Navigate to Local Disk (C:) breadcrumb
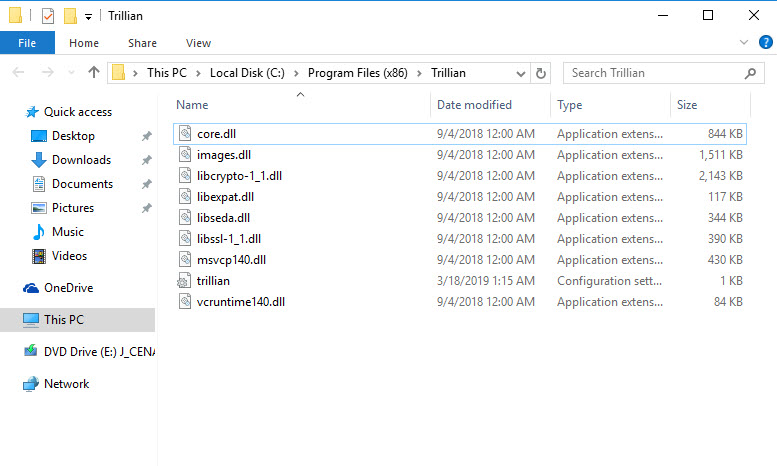The height and width of the screenshot is (466, 777). point(247,73)
